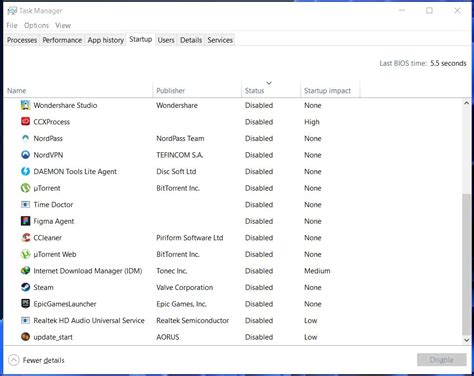Click the Wondershare Studio app icon

click(25, 105)
